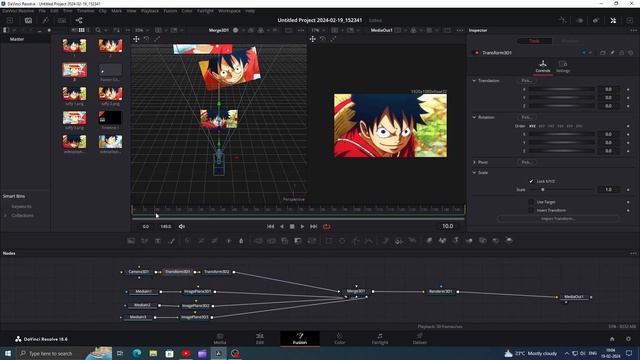Toggle keyframe dot for Rotation Z
This screenshot has height=360, width=640.
tap(628, 151)
